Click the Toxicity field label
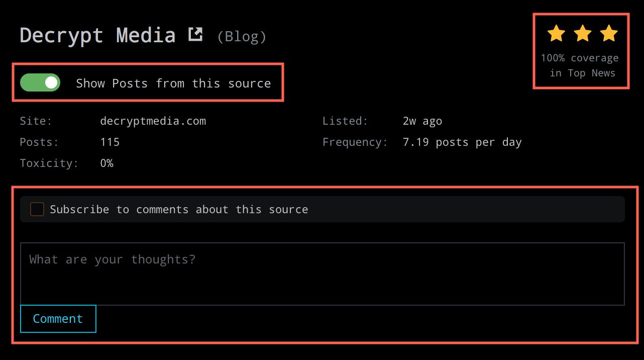 pyautogui.click(x=49, y=163)
